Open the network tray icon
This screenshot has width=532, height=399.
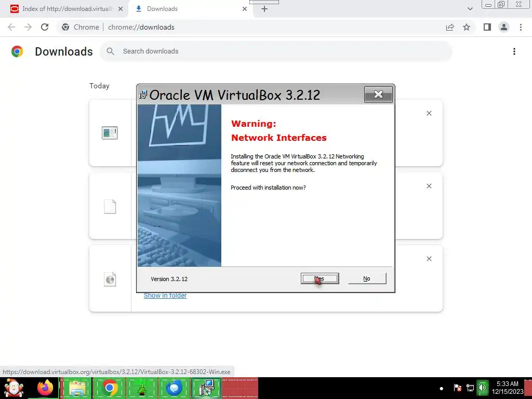click(470, 388)
